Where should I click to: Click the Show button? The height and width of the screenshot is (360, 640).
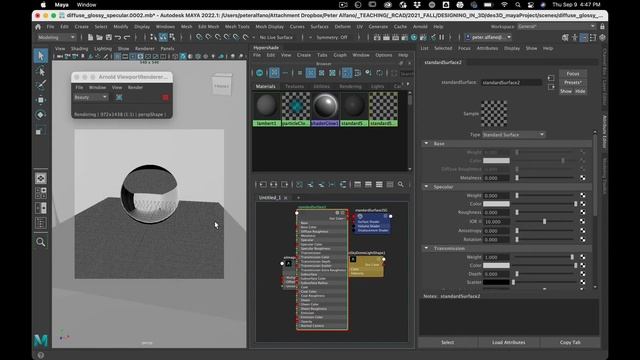point(566,91)
